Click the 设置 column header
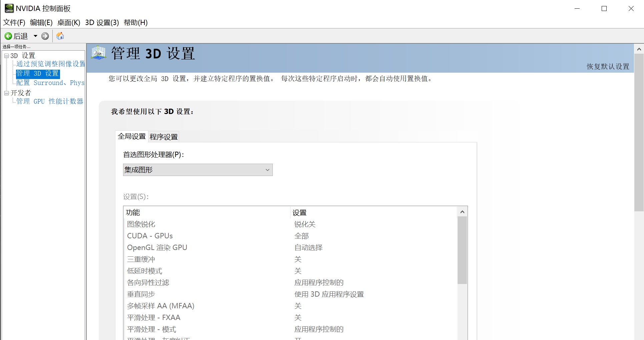Image resolution: width=644 pixels, height=340 pixels. point(374,212)
